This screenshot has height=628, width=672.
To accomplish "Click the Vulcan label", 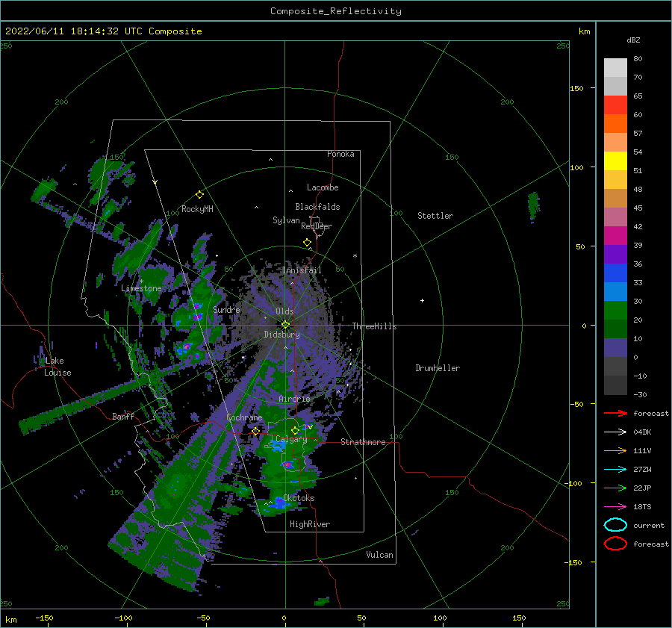I will pos(380,555).
